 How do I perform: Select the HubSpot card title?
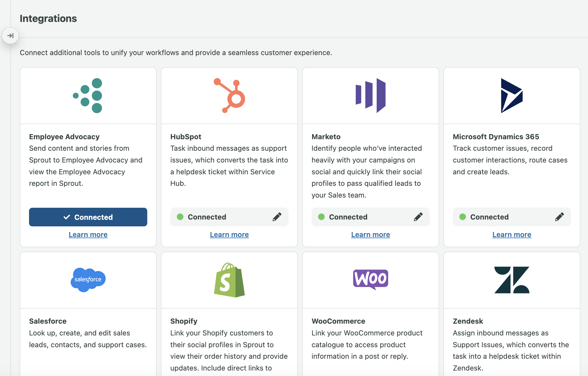tap(186, 136)
